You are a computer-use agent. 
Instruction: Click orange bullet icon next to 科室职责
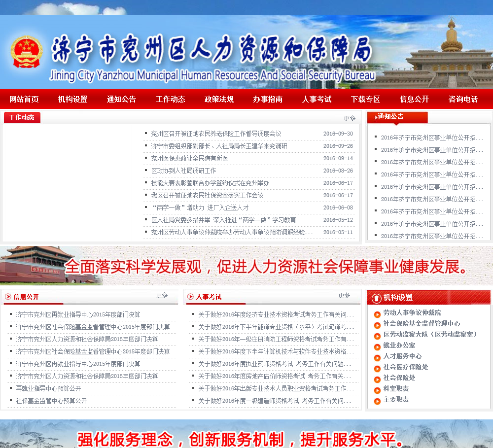click(x=377, y=390)
